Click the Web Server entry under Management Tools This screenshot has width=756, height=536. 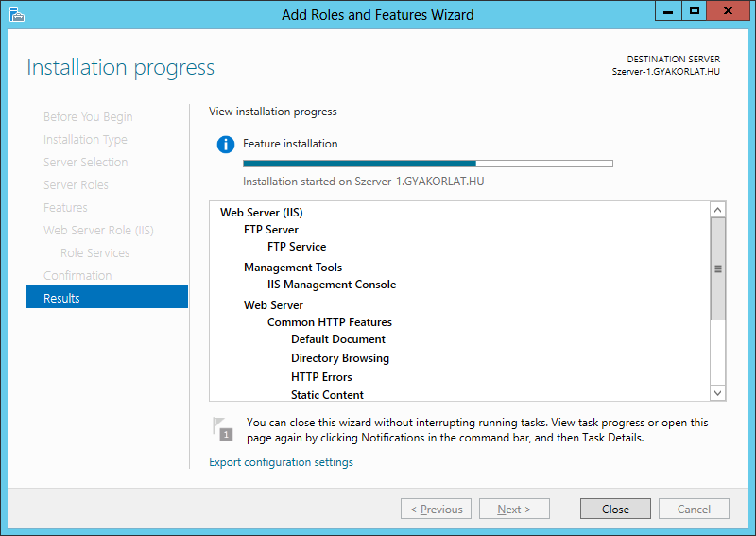273,305
